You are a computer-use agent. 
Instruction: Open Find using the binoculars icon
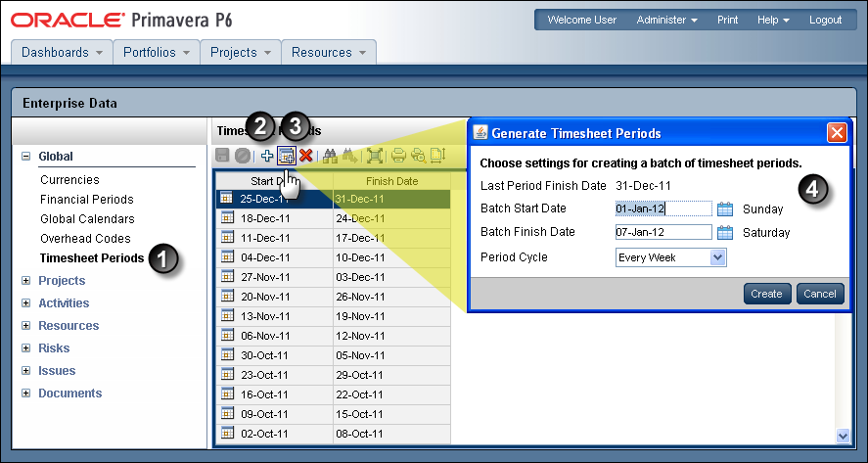pos(330,157)
